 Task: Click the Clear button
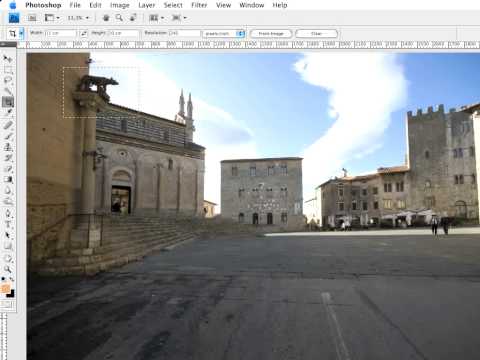[x=316, y=34]
